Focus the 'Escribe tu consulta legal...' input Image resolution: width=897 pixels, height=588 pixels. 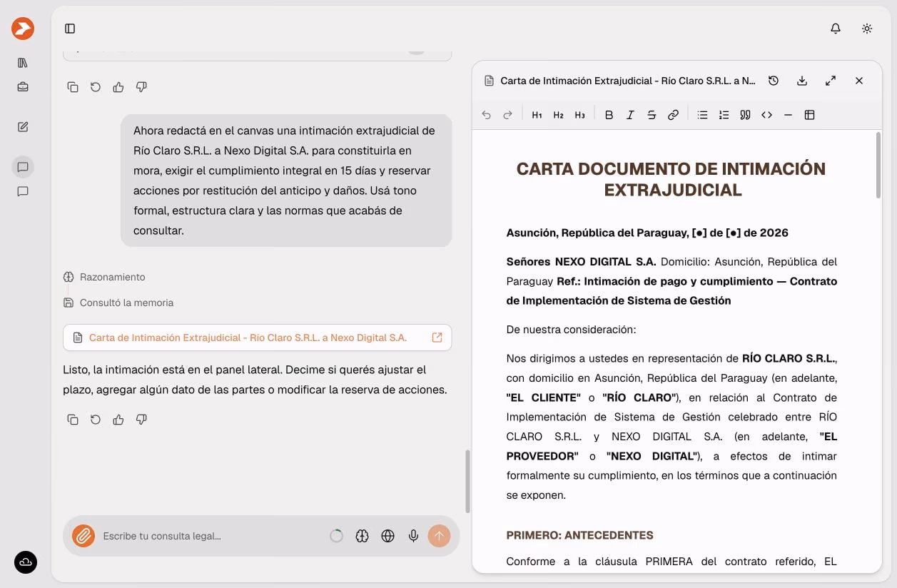[211, 536]
